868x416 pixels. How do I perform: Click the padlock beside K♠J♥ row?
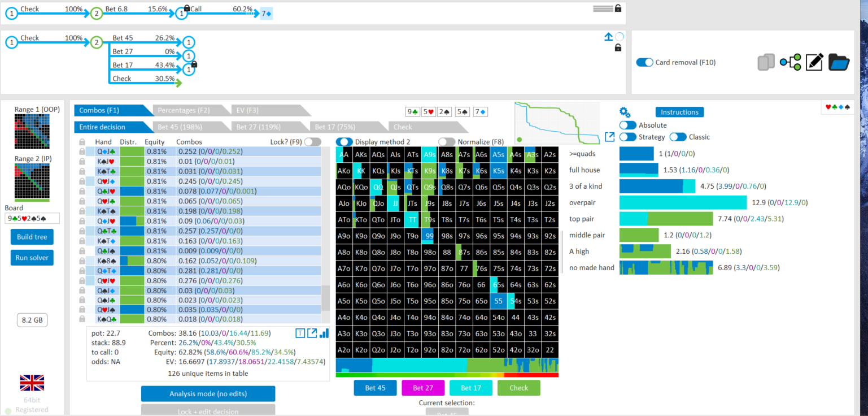(x=82, y=161)
